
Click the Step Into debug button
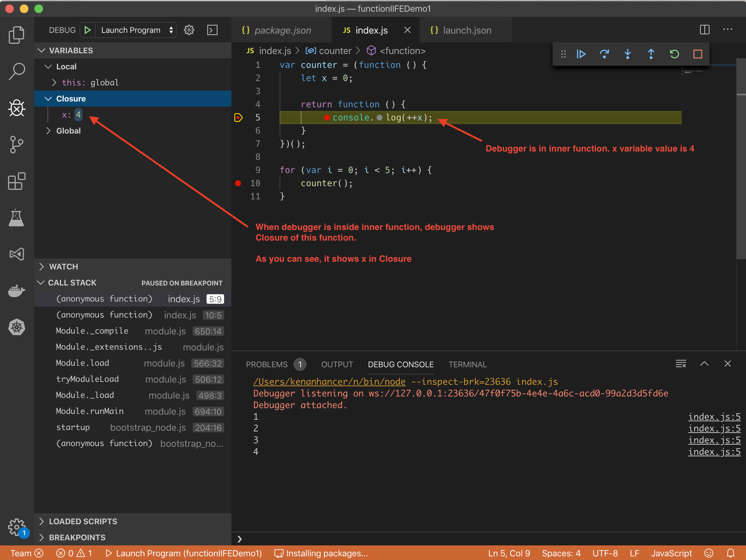(628, 54)
